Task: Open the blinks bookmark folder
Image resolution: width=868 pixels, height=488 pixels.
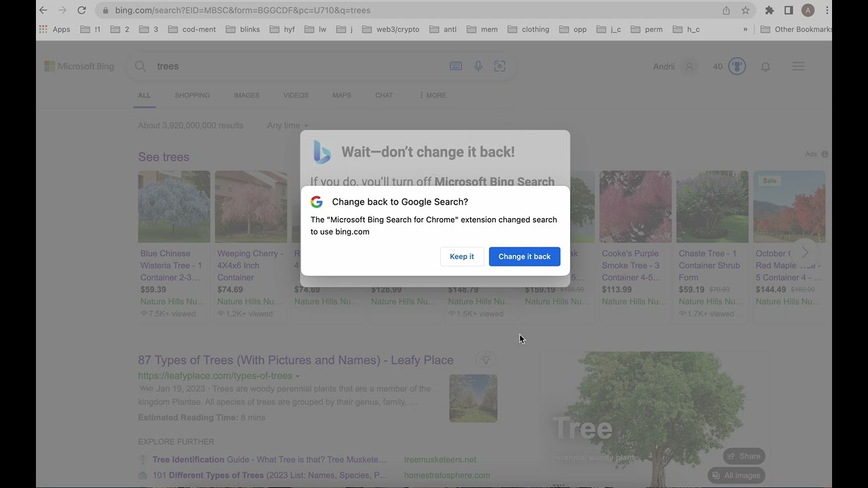Action: (243, 29)
